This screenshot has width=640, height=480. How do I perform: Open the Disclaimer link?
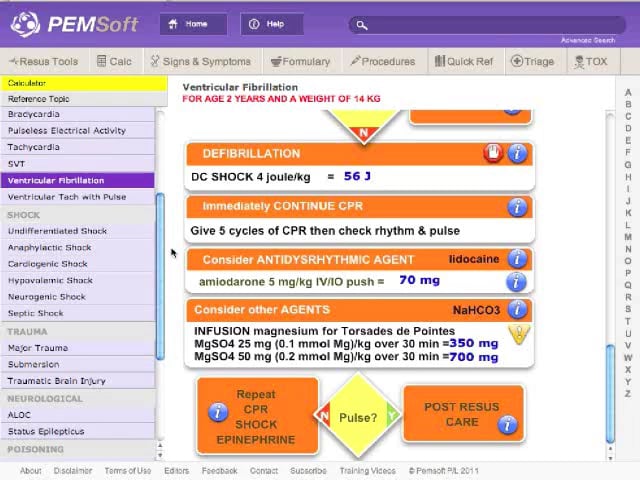tap(73, 471)
